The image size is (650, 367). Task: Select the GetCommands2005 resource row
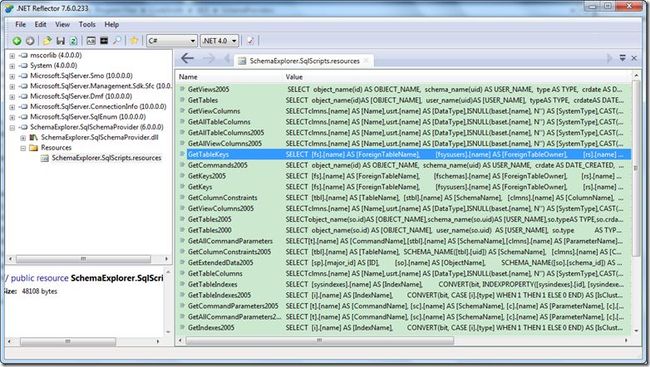tap(405, 165)
